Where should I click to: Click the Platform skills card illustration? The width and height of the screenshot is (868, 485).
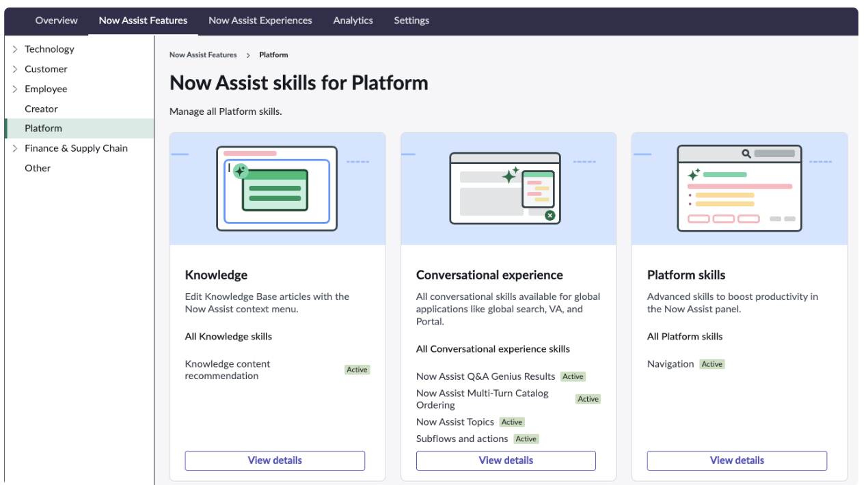[x=740, y=189]
